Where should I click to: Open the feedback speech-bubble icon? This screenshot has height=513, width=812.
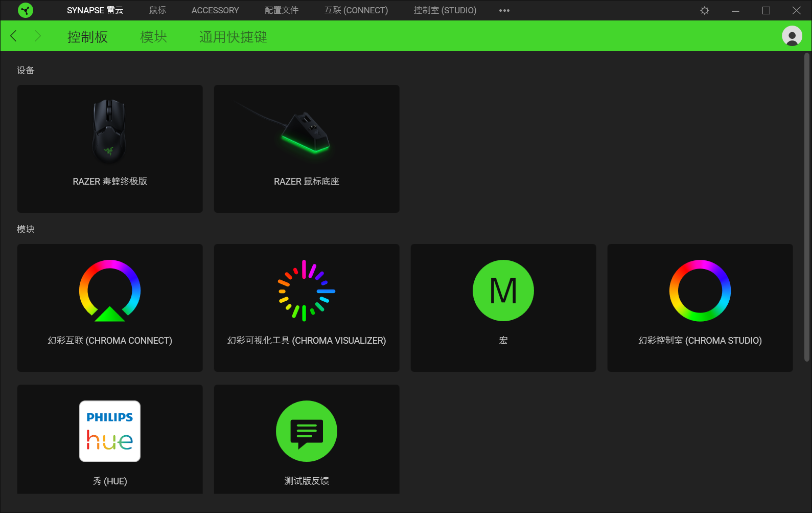(307, 431)
